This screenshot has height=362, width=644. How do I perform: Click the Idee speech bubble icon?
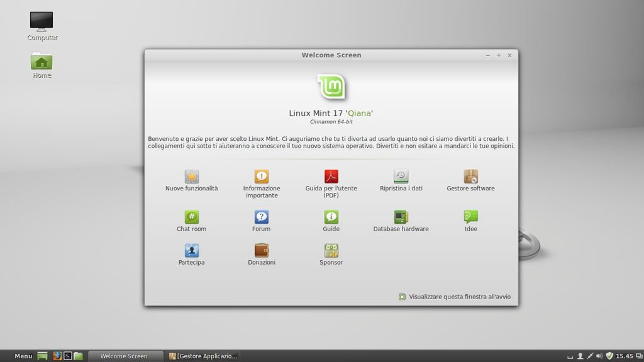pyautogui.click(x=470, y=217)
